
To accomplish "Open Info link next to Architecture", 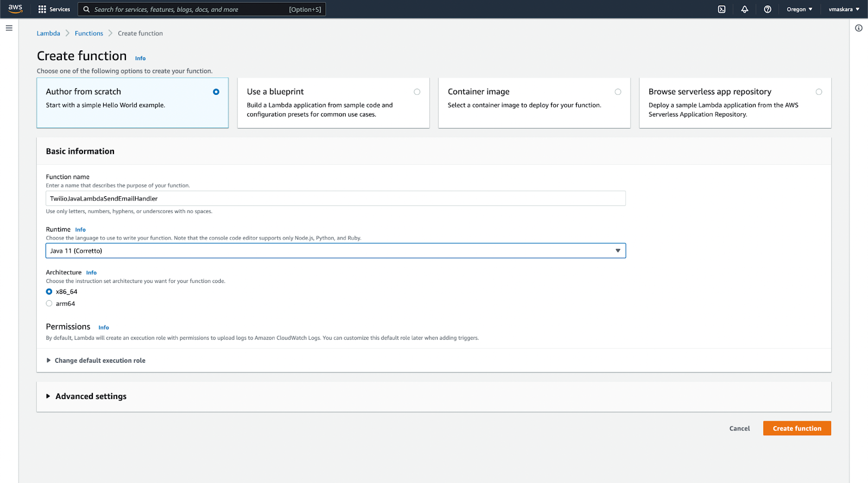I will pyautogui.click(x=91, y=273).
